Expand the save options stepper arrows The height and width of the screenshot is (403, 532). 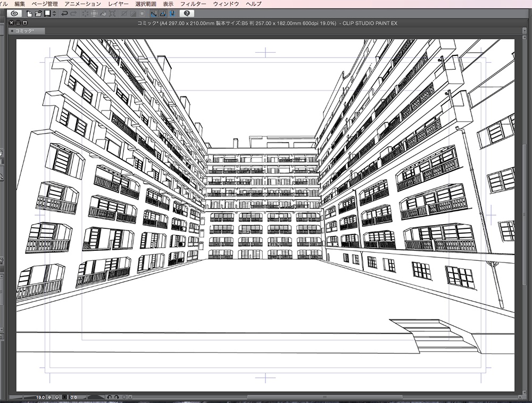coord(54,14)
